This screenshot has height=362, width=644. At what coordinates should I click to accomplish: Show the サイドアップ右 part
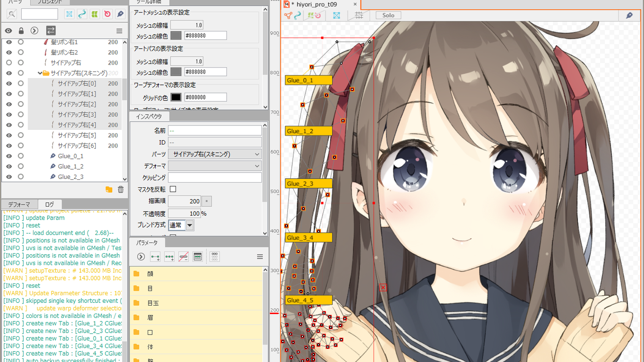pyautogui.click(x=9, y=63)
